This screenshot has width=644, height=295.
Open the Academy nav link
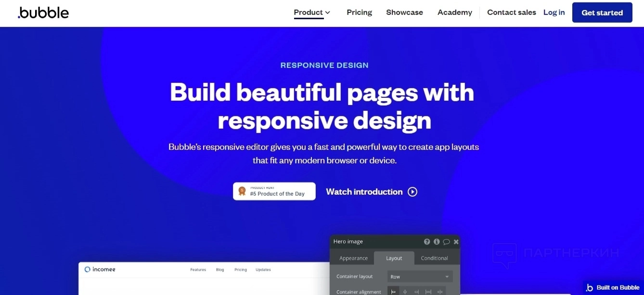454,13
